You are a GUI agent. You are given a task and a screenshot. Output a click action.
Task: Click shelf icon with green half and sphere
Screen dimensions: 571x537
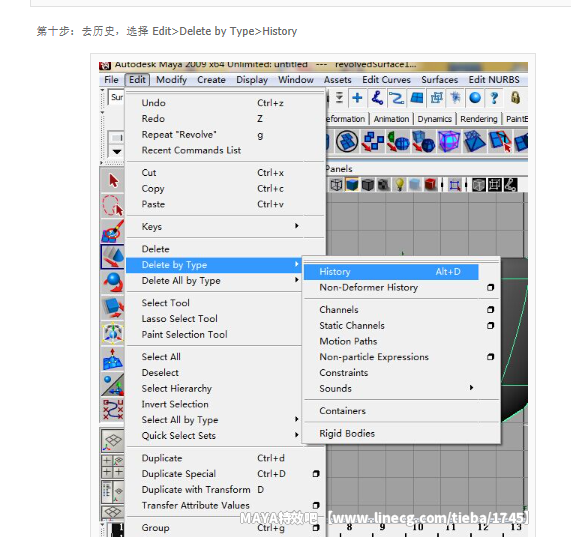[x=398, y=141]
